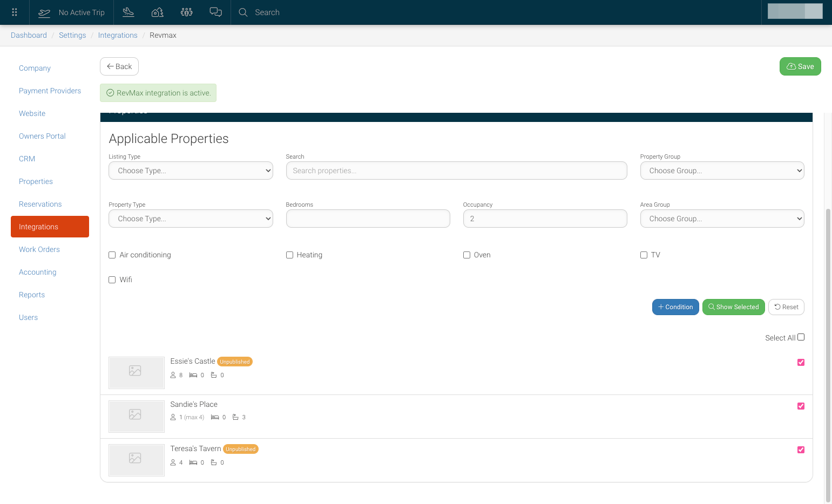Open Owners Portal settings

click(x=42, y=136)
